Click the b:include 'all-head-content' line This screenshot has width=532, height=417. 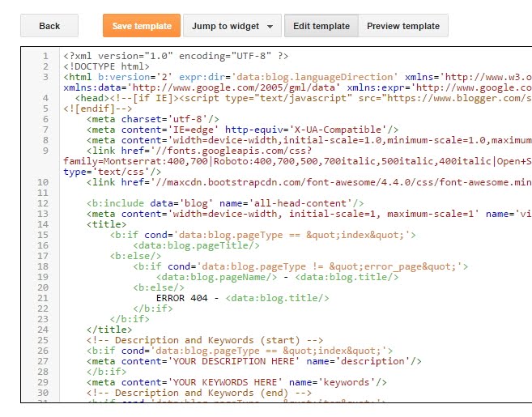point(225,203)
